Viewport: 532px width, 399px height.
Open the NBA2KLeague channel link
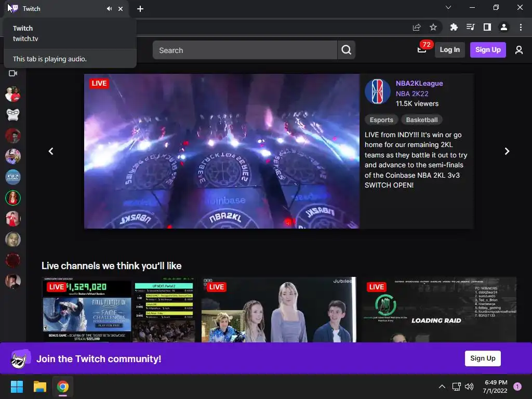[419, 84]
